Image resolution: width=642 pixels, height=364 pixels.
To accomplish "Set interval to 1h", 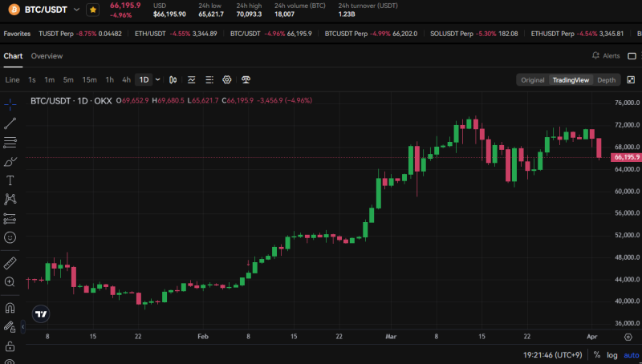I will [x=110, y=79].
